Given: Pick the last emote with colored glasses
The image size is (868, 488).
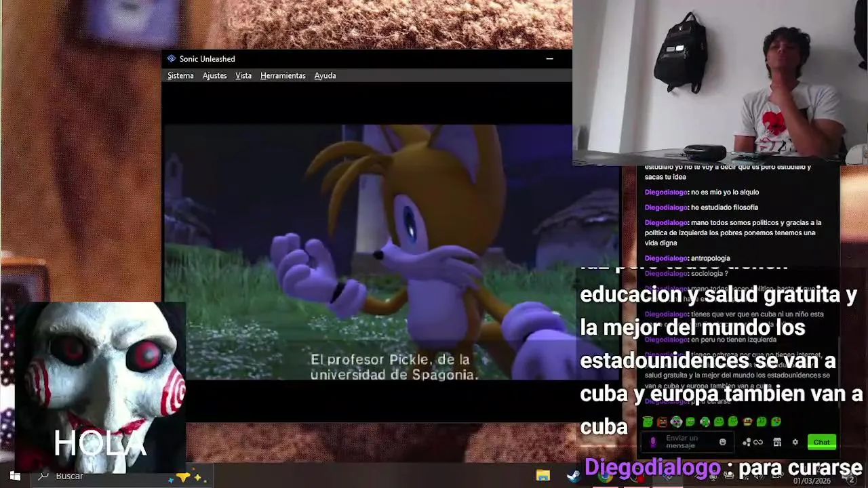Looking at the screenshot, I should pyautogui.click(x=776, y=422).
